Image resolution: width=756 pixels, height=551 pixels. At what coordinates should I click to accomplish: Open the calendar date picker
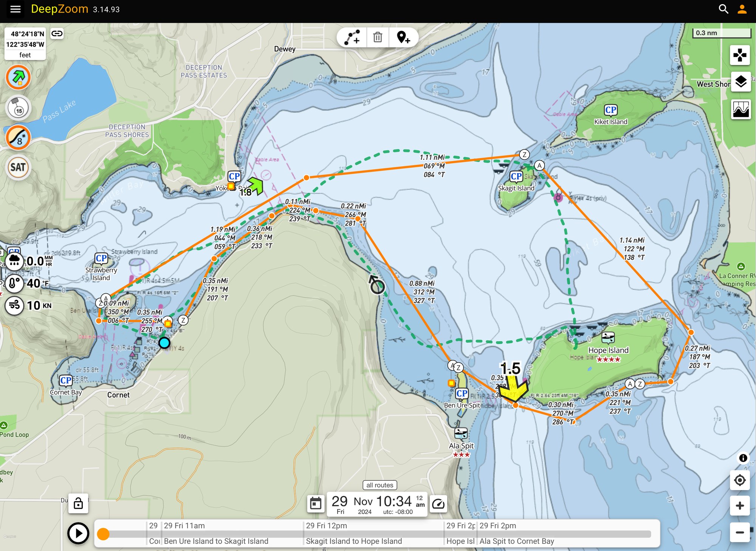coord(316,503)
